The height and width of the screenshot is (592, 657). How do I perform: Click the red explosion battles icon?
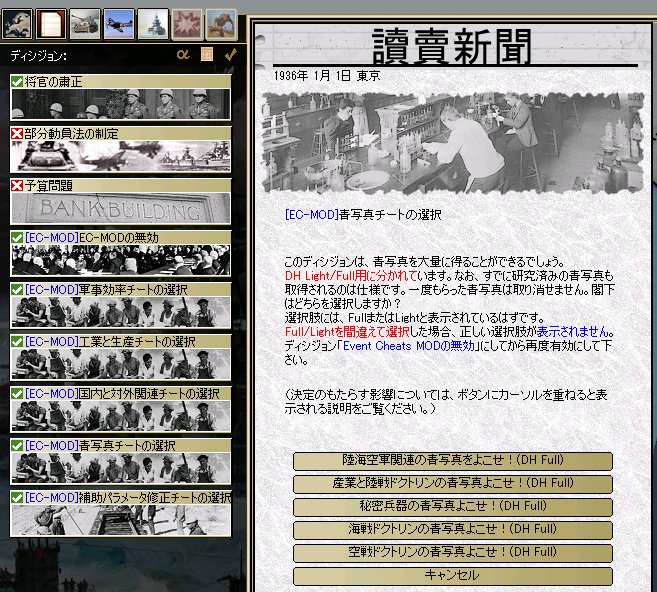coord(187,22)
